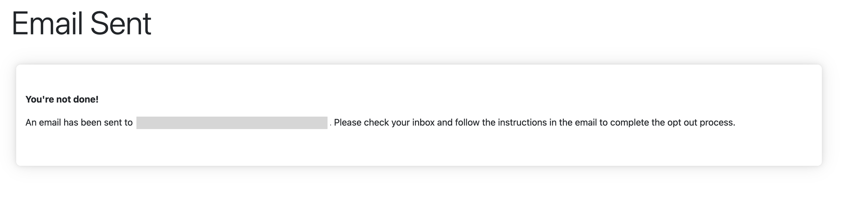Image resolution: width=868 pixels, height=197 pixels.
Task: Click the word "Please" after the gray box
Action: click(x=348, y=123)
